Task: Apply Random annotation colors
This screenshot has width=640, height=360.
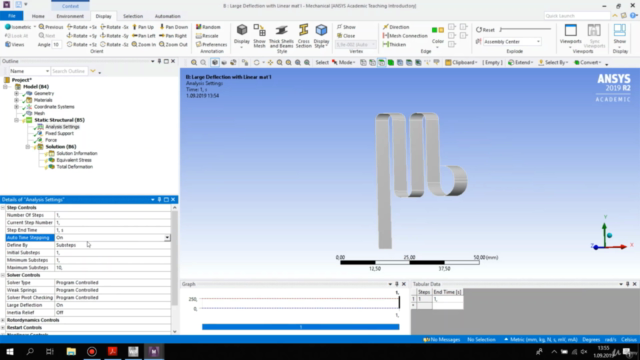Action: 208,27
